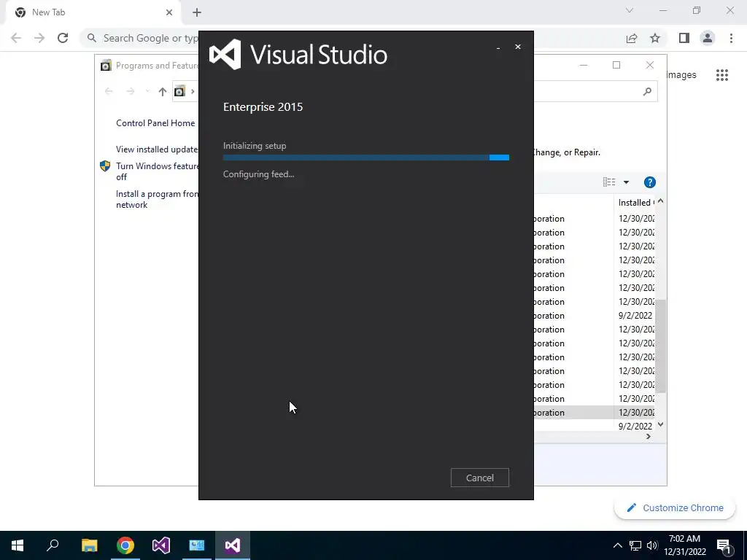747x560 pixels.
Task: Open View installed updates link
Action: click(x=157, y=149)
